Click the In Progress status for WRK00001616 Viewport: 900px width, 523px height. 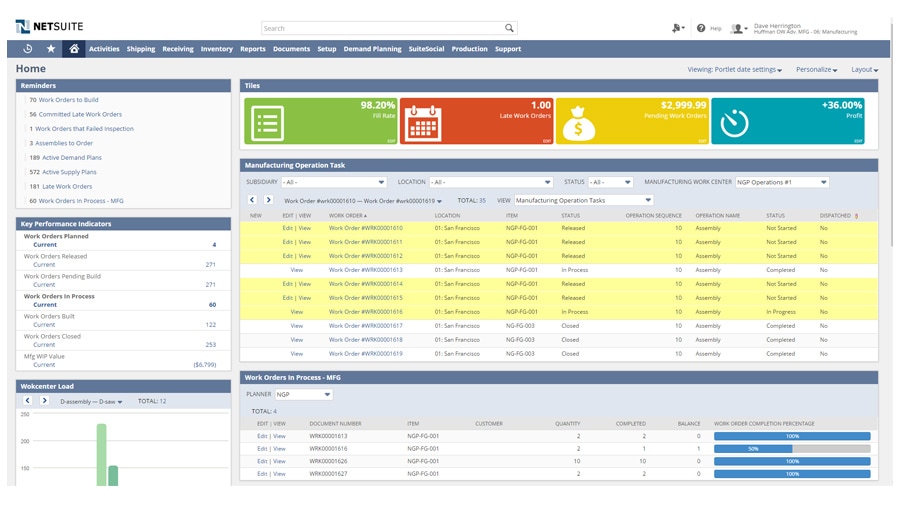[x=781, y=312]
